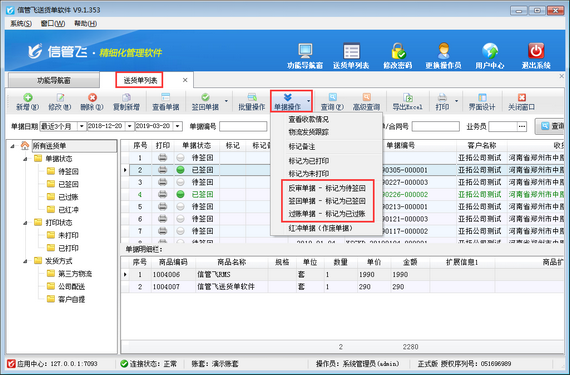This screenshot has width=570, height=375.
Task: Select 物流发货跟踪 menu entry
Action: click(309, 132)
